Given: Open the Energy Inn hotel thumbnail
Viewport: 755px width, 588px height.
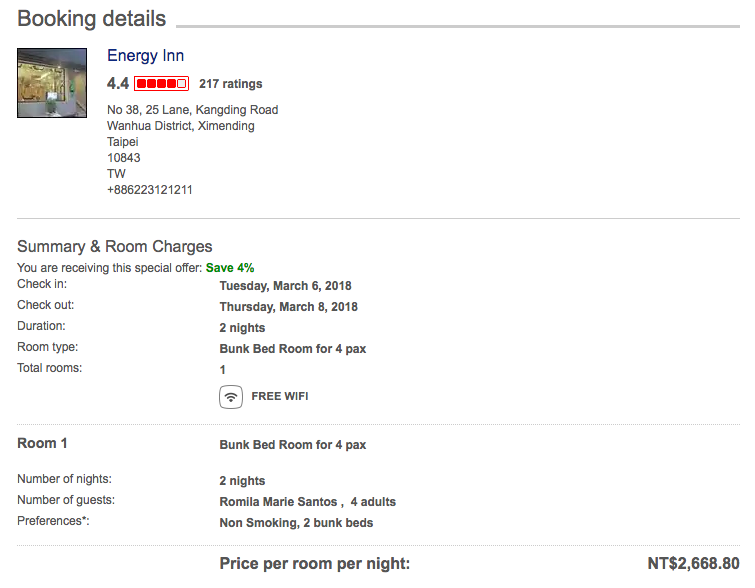Looking at the screenshot, I should (46, 82).
